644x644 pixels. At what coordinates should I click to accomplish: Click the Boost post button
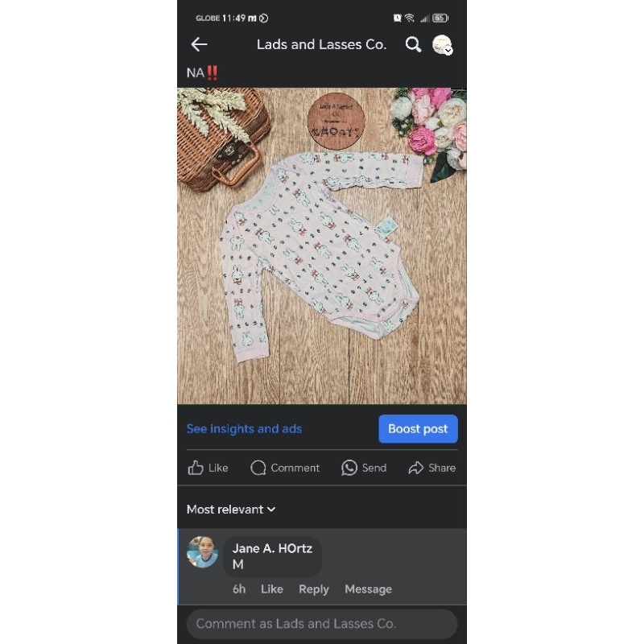pyautogui.click(x=418, y=429)
